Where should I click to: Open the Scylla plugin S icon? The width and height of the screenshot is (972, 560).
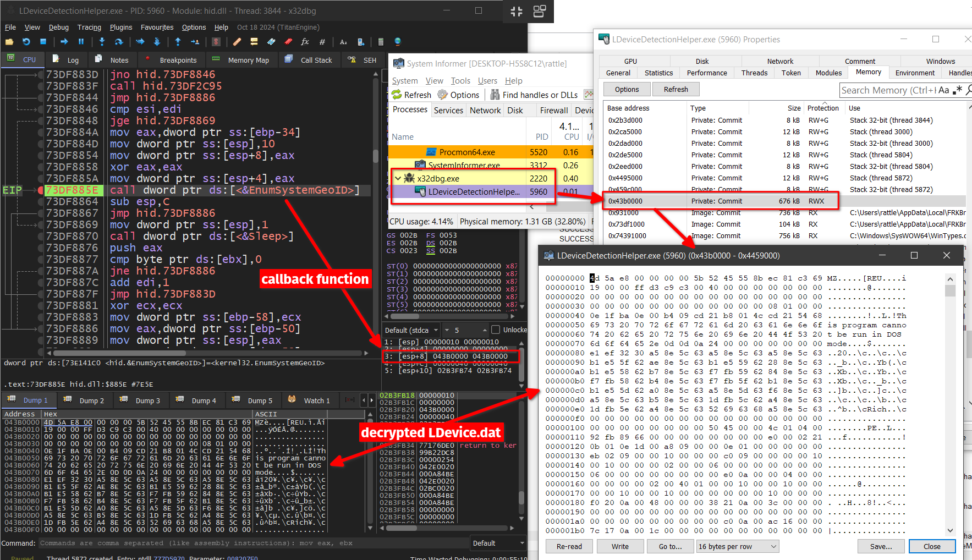pos(216,42)
